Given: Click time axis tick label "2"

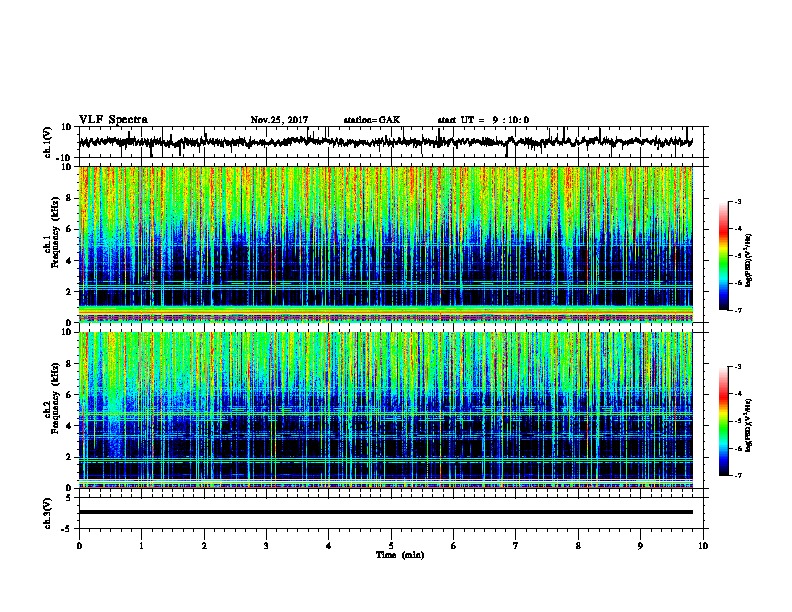Looking at the screenshot, I should [204, 546].
